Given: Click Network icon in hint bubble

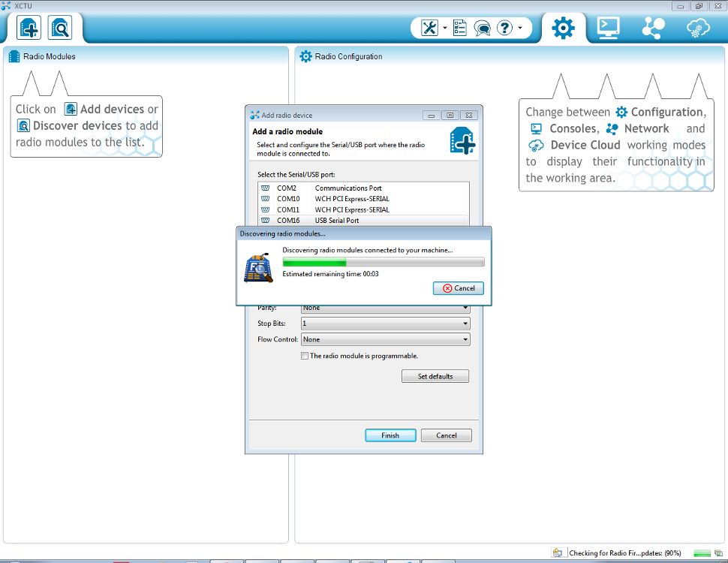Looking at the screenshot, I should (x=612, y=128).
